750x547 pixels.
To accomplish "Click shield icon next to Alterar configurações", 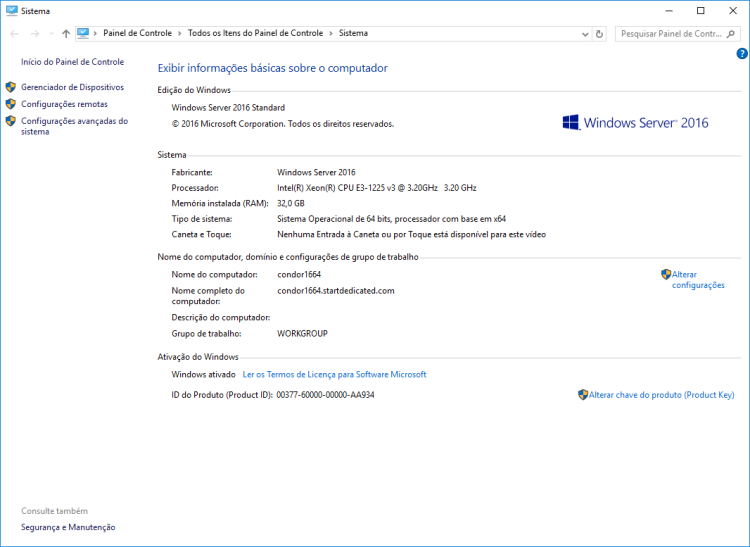I will pyautogui.click(x=666, y=274).
